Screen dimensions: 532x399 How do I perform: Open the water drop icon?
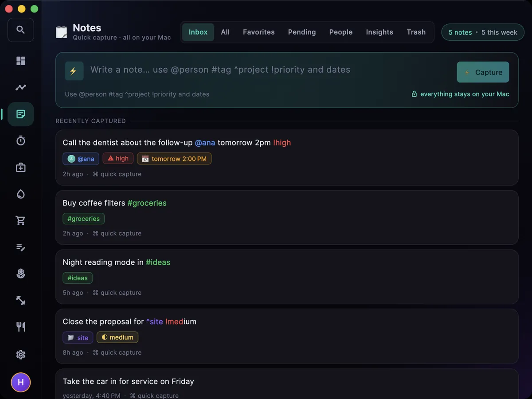point(20,194)
